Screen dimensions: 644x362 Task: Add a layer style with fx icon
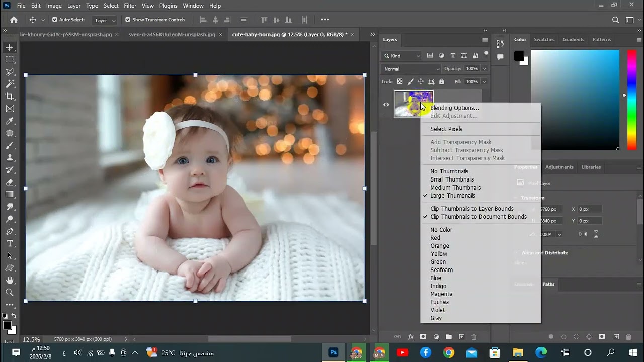point(411,337)
